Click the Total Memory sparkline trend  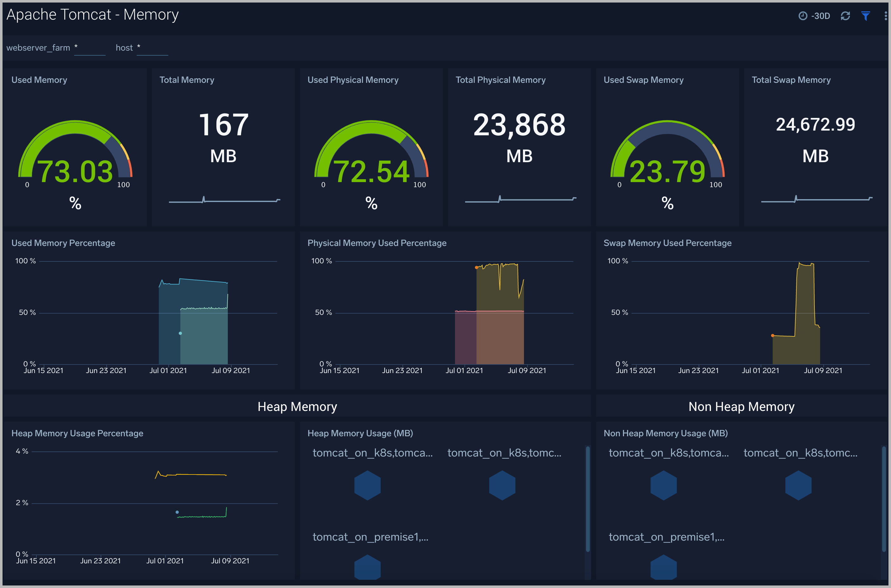coord(224,201)
